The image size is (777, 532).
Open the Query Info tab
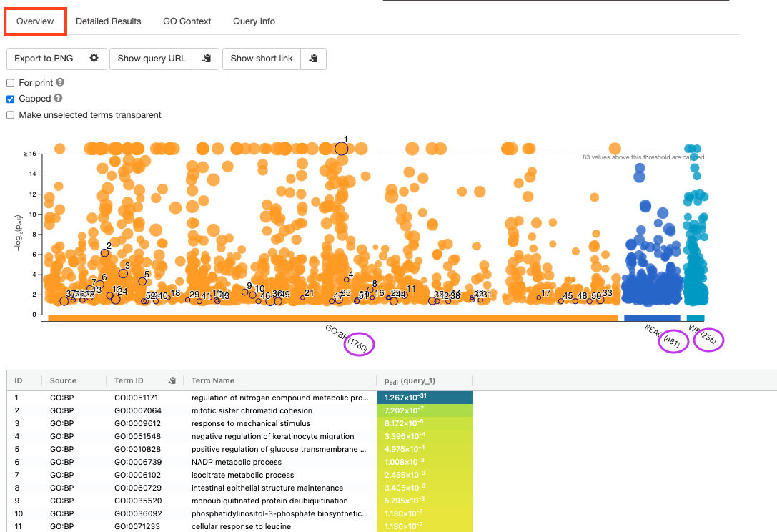254,21
